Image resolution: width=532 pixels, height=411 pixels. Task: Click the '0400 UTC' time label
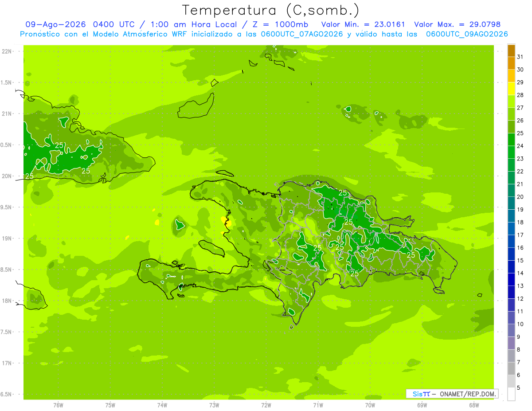click(114, 24)
